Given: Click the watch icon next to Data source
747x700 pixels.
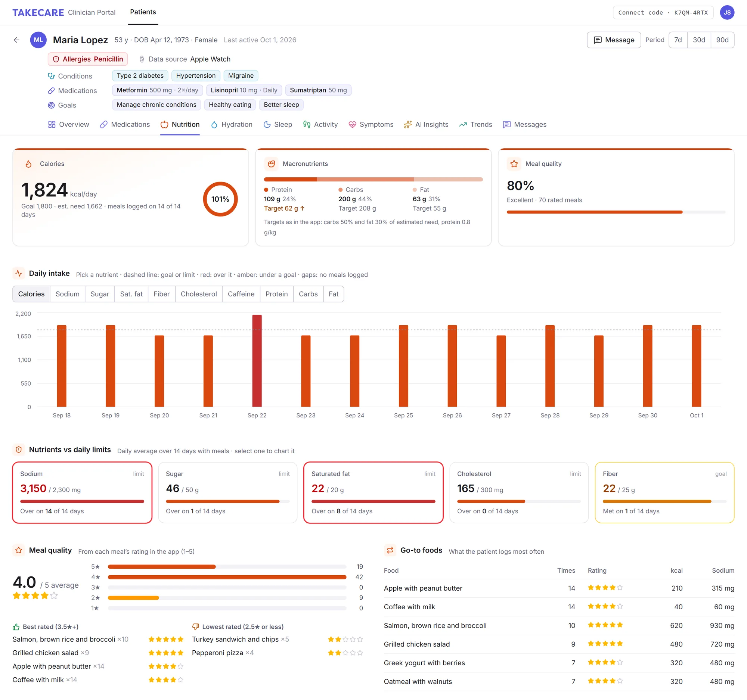Looking at the screenshot, I should (x=142, y=59).
